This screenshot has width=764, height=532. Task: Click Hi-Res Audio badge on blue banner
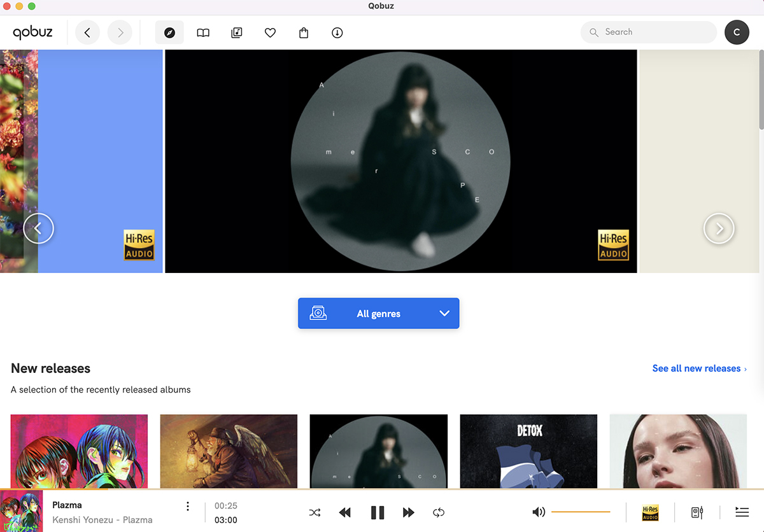[x=139, y=245]
